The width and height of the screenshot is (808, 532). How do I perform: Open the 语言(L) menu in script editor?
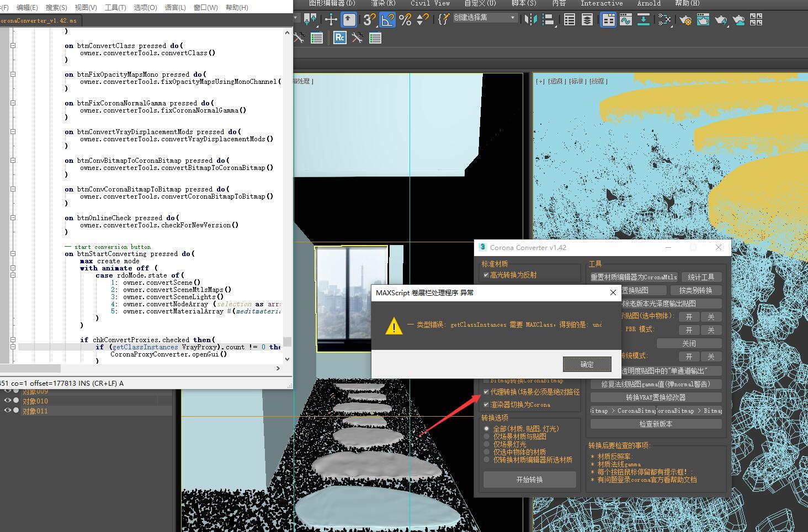coord(176,7)
